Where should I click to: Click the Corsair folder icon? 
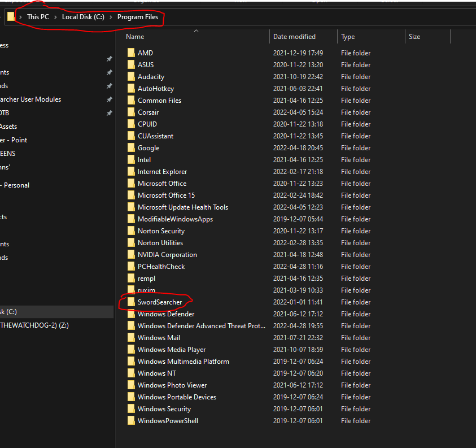(131, 112)
